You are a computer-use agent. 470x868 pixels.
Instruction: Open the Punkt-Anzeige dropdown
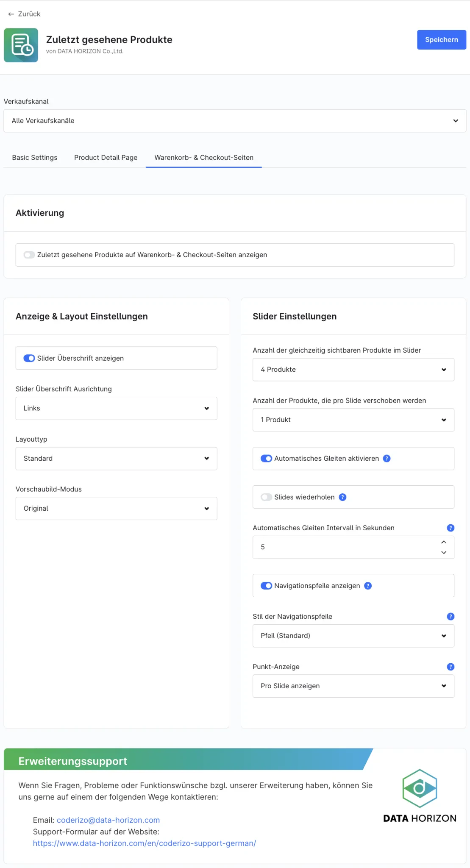pyautogui.click(x=353, y=686)
